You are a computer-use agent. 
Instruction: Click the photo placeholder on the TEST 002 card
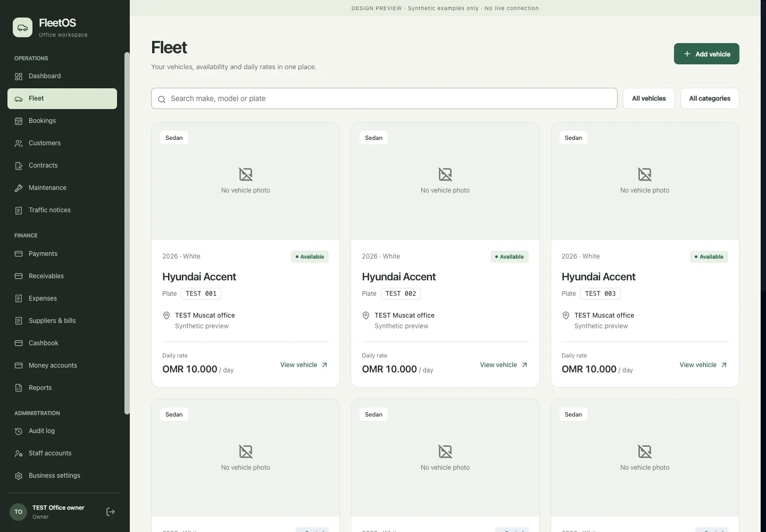pos(445,181)
